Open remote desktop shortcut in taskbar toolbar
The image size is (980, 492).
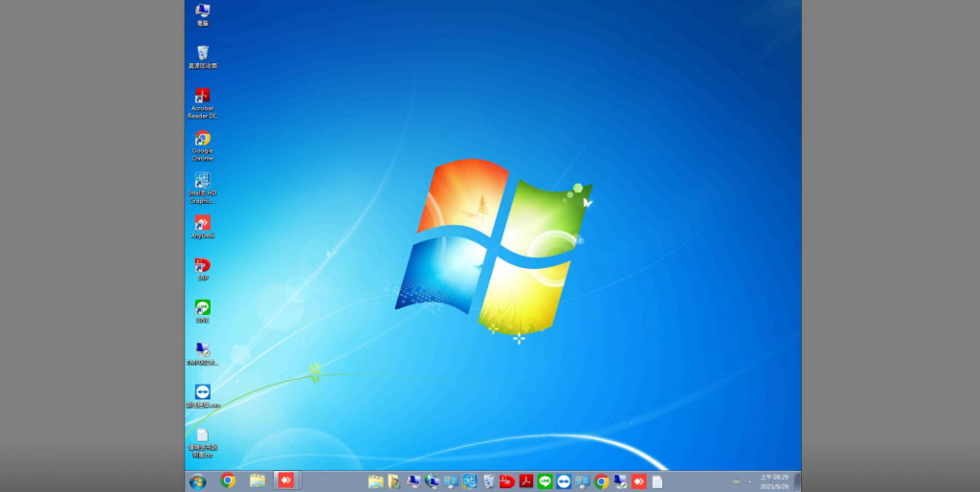(620, 481)
